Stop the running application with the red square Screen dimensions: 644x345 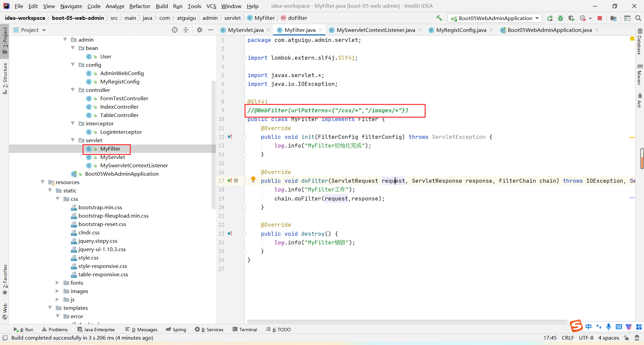(600, 18)
